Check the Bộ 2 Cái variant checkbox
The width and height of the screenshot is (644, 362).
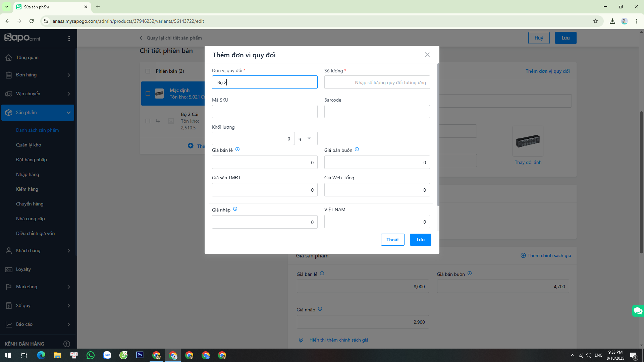pos(148,121)
